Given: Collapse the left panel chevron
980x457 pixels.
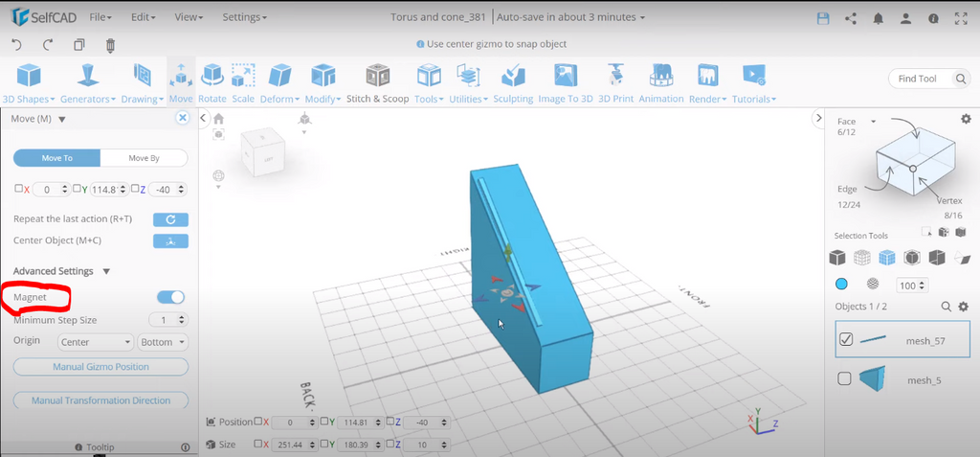Looking at the screenshot, I should [204, 118].
